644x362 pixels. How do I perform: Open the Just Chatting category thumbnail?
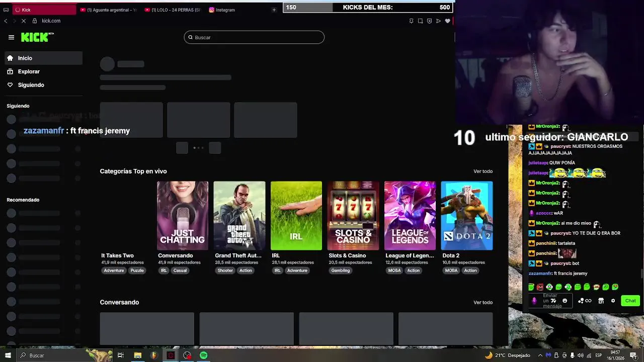(x=182, y=216)
